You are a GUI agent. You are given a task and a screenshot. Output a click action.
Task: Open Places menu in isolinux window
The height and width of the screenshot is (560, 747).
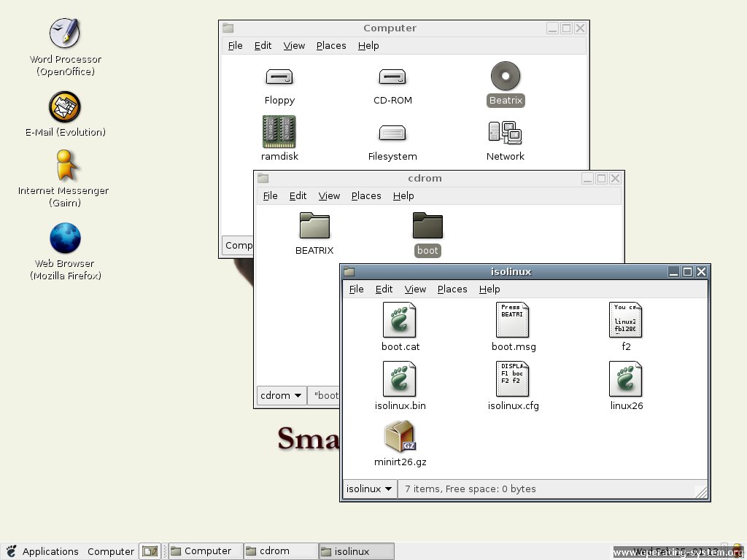452,289
